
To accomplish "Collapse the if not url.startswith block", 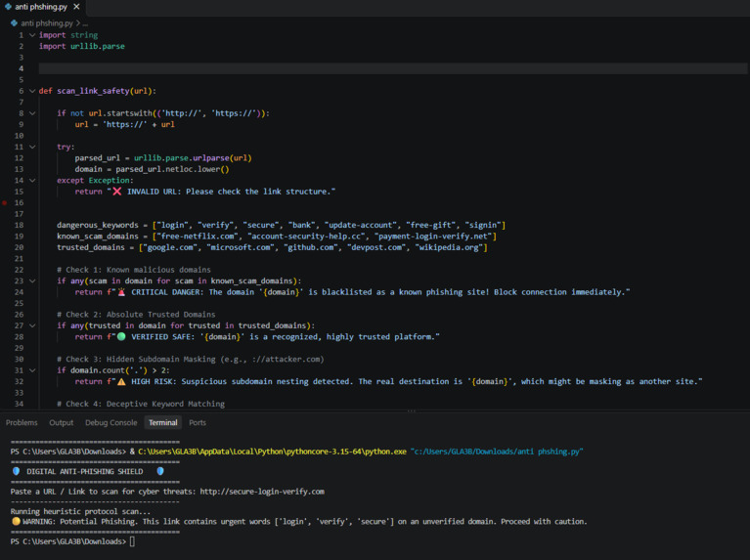I will (x=32, y=113).
